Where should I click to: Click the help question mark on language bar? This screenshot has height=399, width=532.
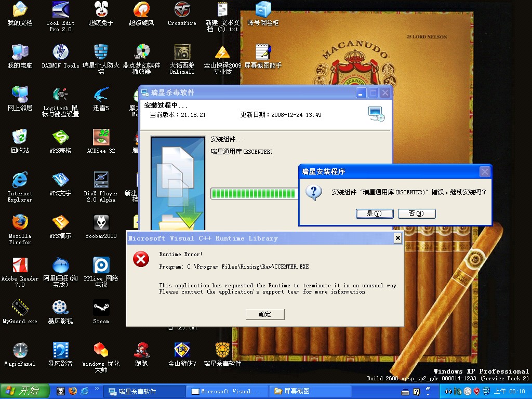tap(417, 392)
